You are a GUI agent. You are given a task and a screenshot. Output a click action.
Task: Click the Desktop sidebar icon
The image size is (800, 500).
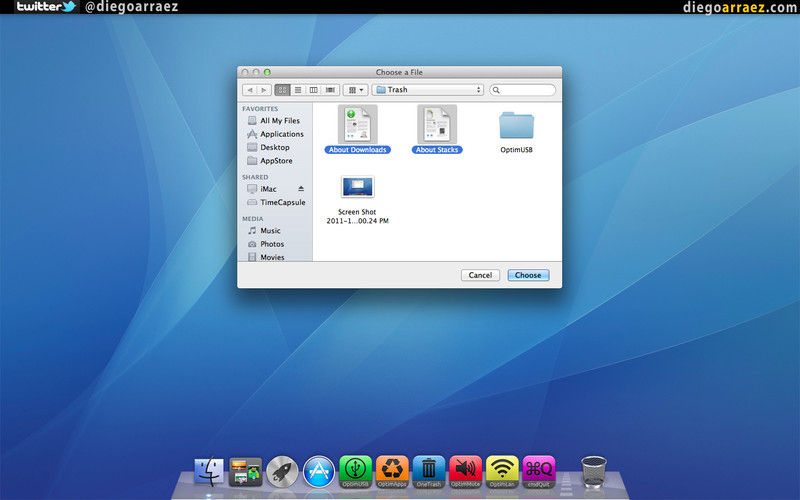(x=252, y=147)
